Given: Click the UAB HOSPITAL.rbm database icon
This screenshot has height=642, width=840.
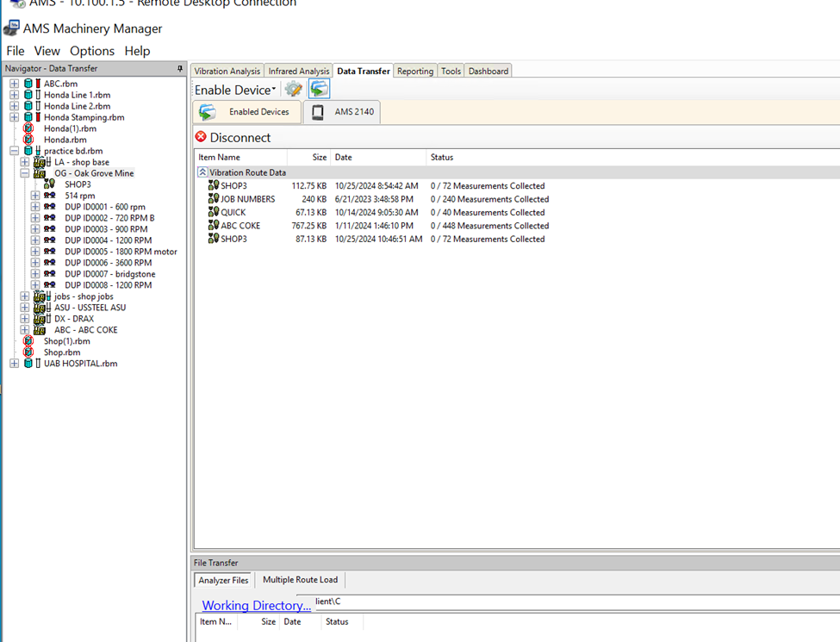Looking at the screenshot, I should [29, 364].
